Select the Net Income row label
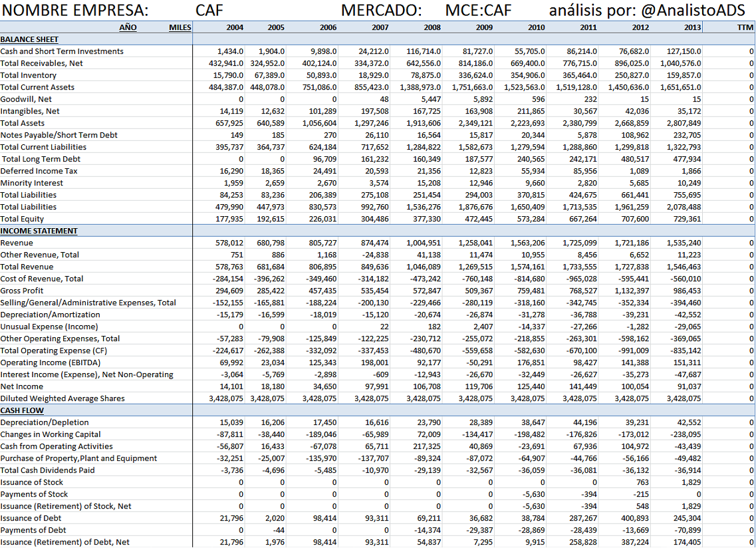This screenshot has height=548, width=756. 22,386
